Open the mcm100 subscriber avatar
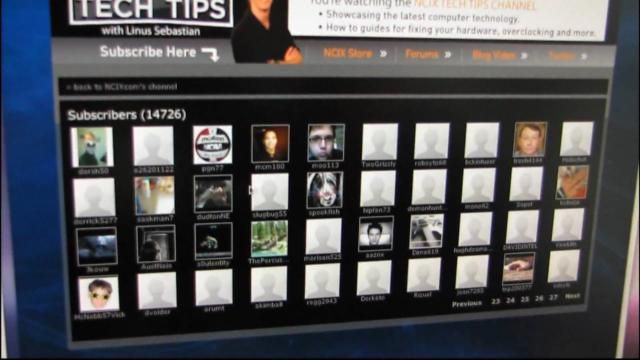Viewport: 640px width, 360px height. tap(270, 144)
